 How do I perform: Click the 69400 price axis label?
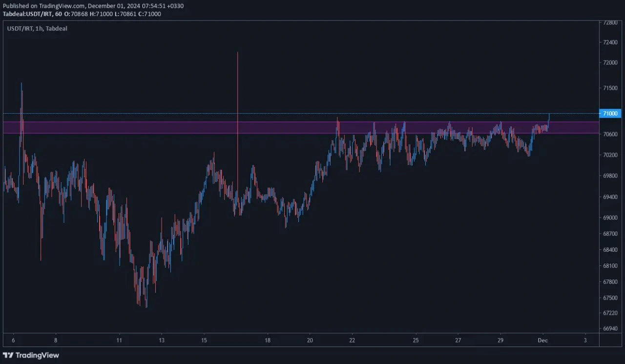coord(610,197)
